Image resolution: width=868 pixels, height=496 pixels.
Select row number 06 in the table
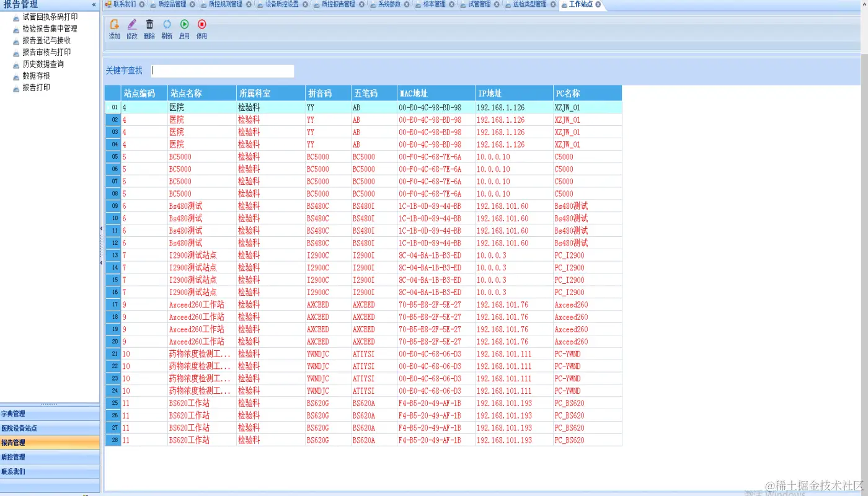point(113,169)
